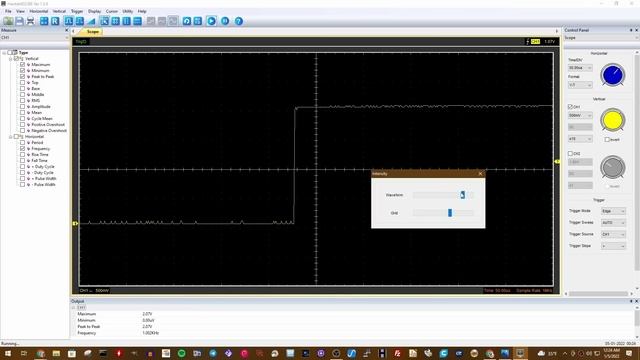The width and height of the screenshot is (640, 360).
Task: Click the trigger level marker on right edge
Action: (557, 162)
